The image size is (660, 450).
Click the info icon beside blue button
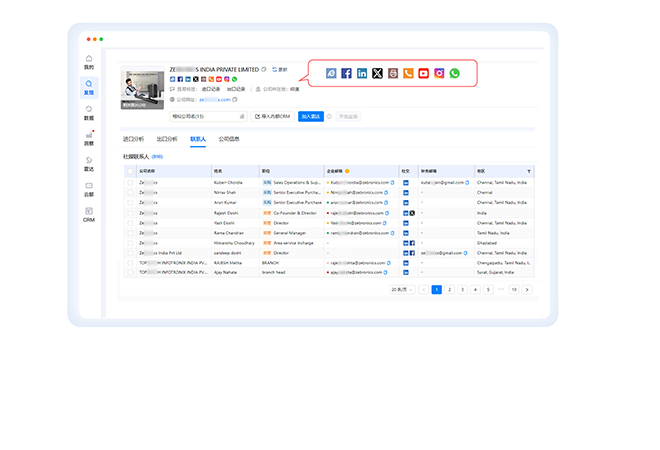[329, 117]
